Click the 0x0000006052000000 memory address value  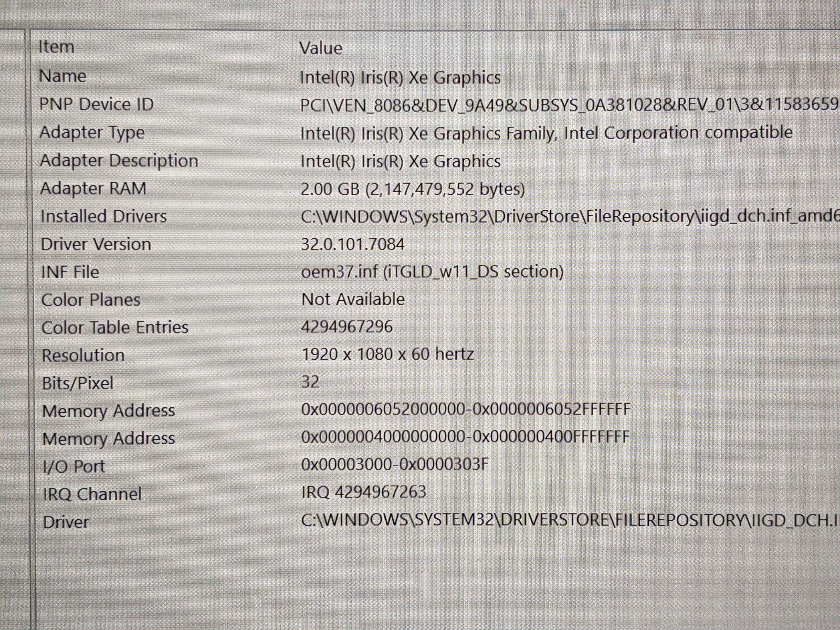tap(466, 409)
